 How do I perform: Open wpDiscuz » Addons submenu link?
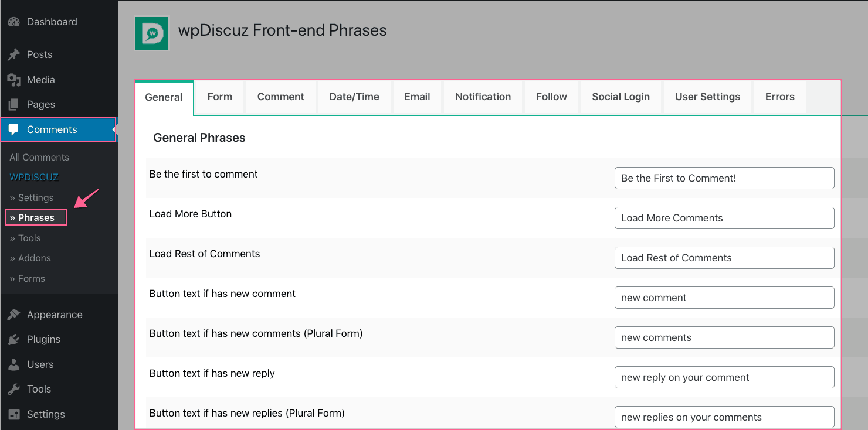coord(30,258)
